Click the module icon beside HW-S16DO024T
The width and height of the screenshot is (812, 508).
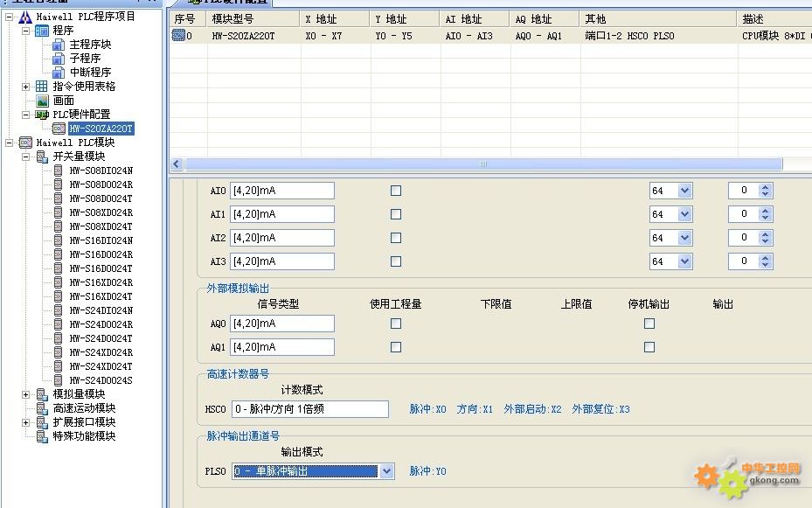click(59, 268)
